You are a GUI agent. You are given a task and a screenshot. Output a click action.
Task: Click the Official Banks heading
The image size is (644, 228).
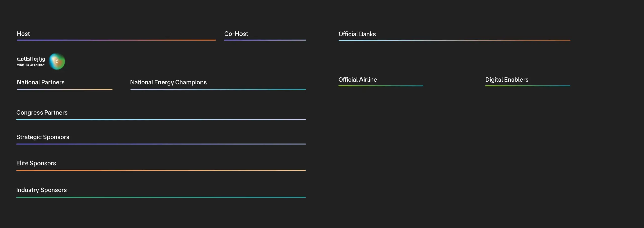(357, 34)
